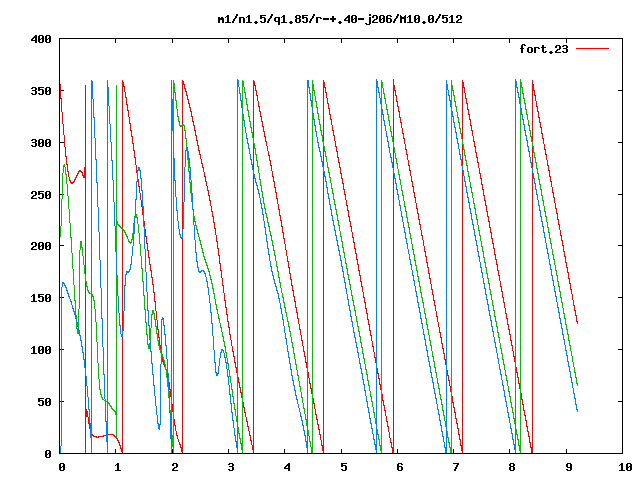Click y-axis label 400
Viewport: 640px width, 480px height.
[41, 40]
